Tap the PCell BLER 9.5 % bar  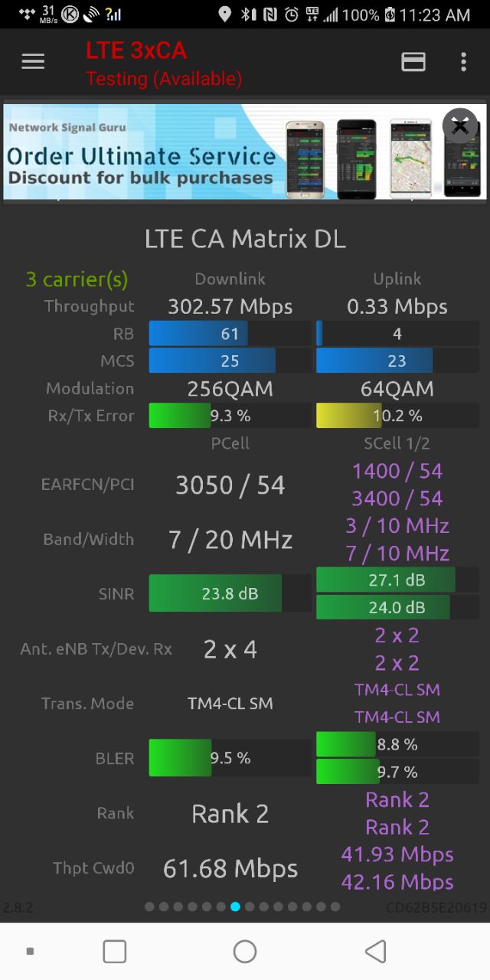tap(230, 758)
